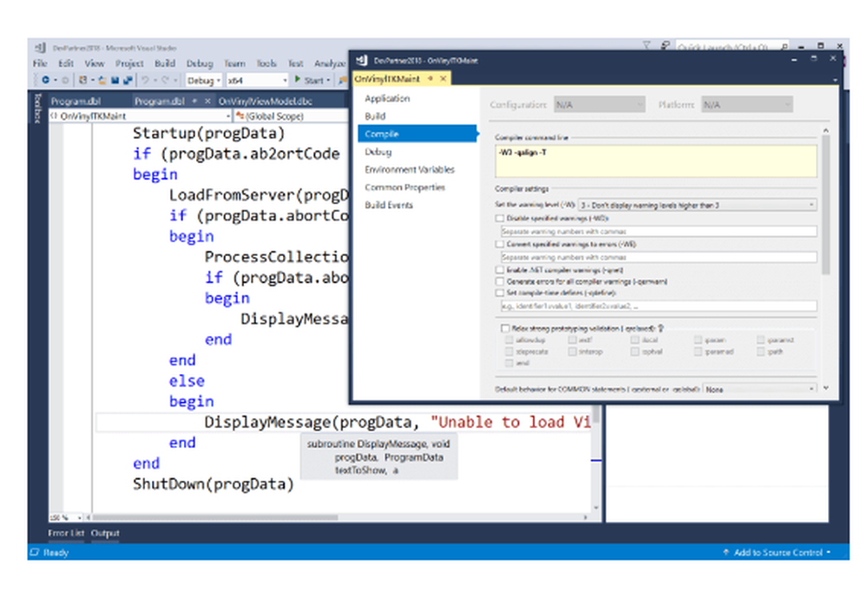Image resolution: width=868 pixels, height=592 pixels.
Task: Close the active Program.dbl tab
Action: (207, 101)
